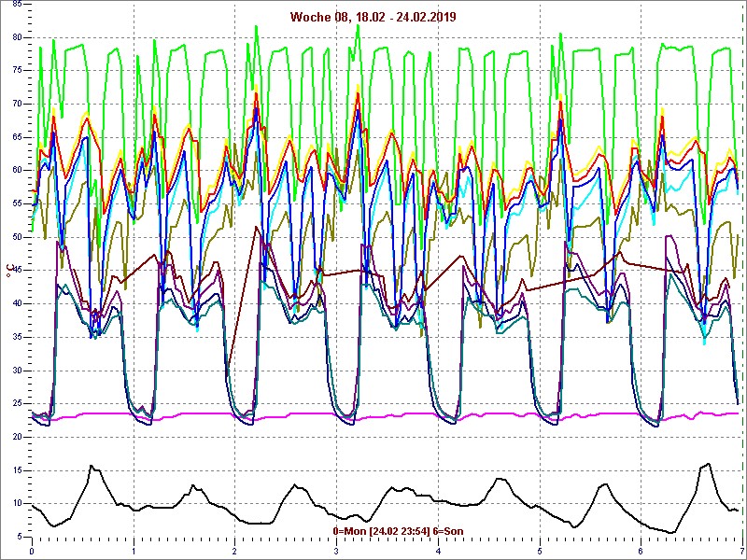Click the y-axis value 15
This screenshot has height=560, width=747.
click(16, 470)
